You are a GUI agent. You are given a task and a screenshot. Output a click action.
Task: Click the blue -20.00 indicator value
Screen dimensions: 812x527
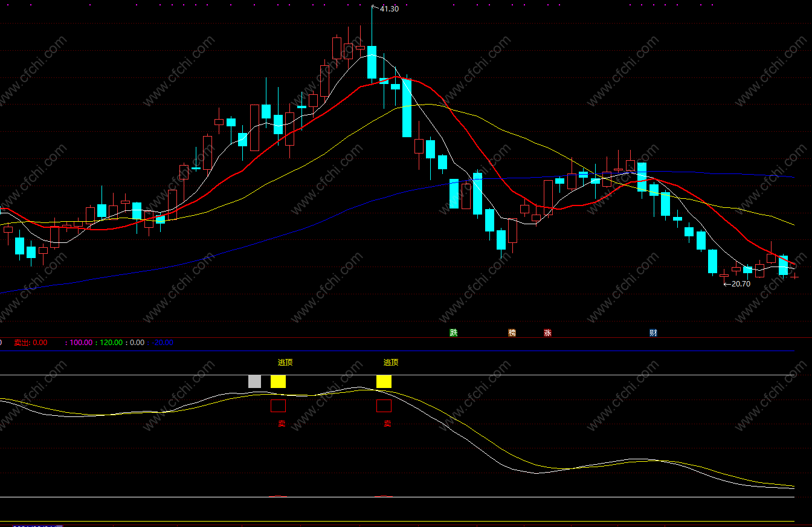tap(163, 343)
